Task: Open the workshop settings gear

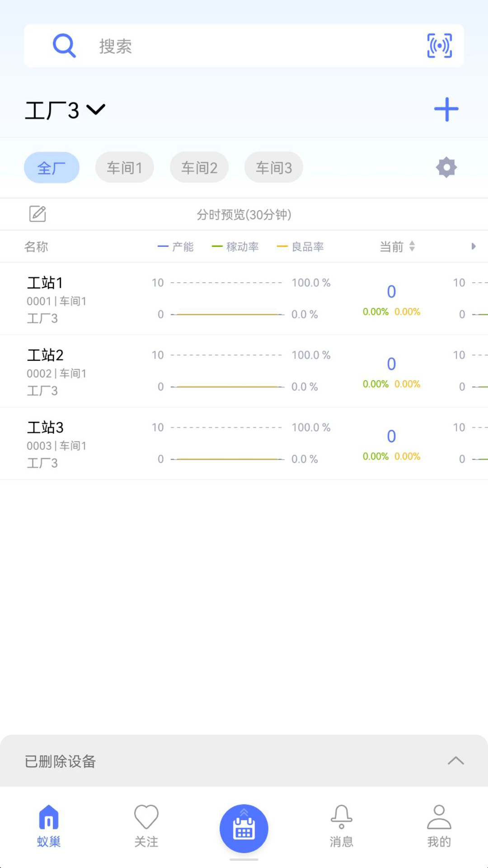Action: (x=446, y=168)
